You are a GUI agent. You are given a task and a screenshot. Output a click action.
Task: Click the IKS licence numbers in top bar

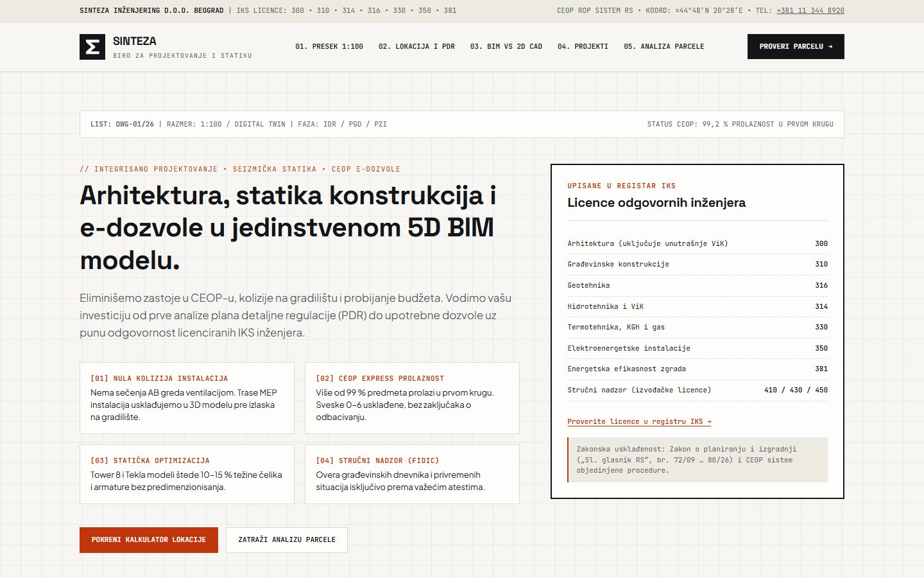click(x=346, y=10)
